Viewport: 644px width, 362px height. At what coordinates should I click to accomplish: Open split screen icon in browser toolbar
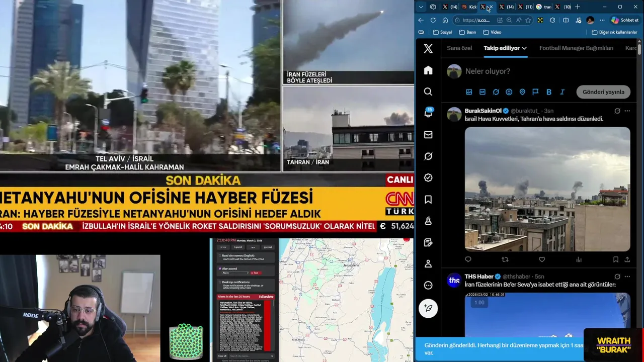click(x=566, y=20)
